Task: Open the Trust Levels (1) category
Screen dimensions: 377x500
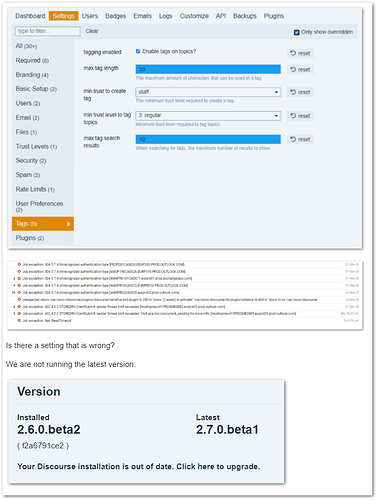Action: click(36, 146)
